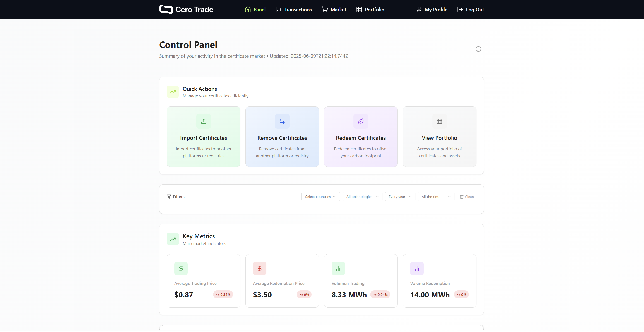Screen dimensions: 644x332
Task: Select the Import Certificates upload icon
Action: point(203,121)
